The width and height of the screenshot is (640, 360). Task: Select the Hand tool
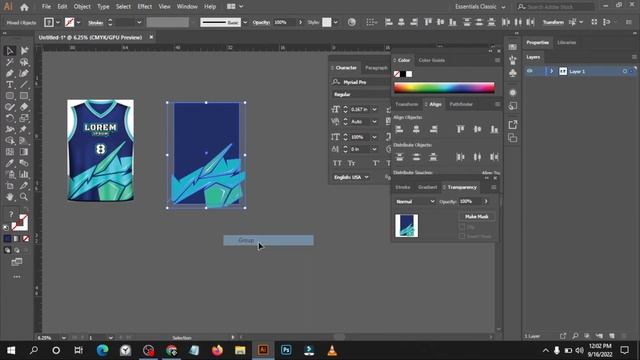(10, 197)
